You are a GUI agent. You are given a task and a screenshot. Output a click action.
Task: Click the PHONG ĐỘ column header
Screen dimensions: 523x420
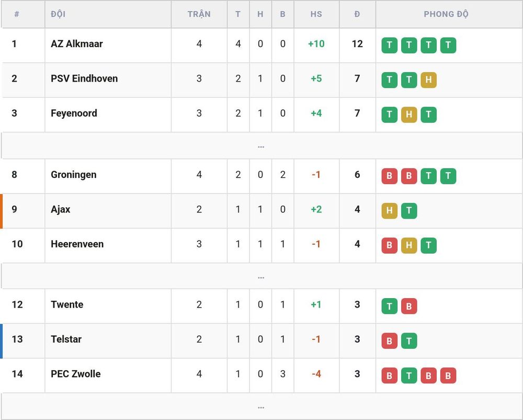(x=446, y=14)
